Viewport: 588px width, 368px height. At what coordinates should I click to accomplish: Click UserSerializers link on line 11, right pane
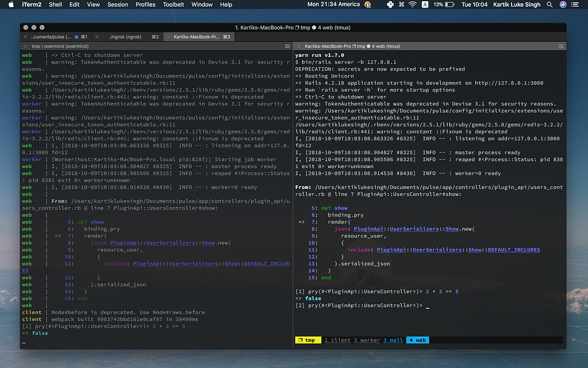coord(437,250)
